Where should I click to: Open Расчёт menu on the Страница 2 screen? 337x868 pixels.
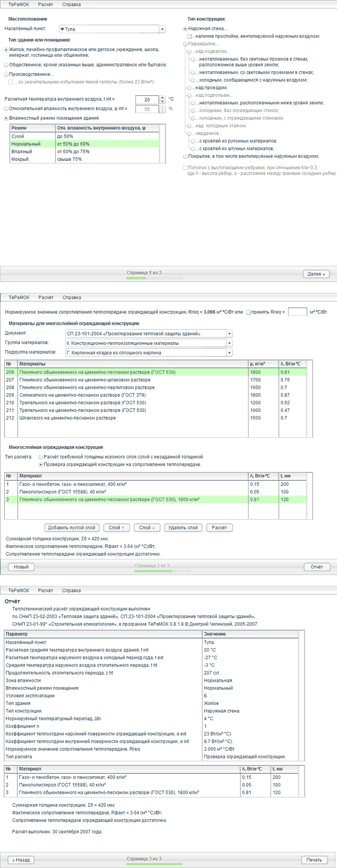pyautogui.click(x=46, y=297)
